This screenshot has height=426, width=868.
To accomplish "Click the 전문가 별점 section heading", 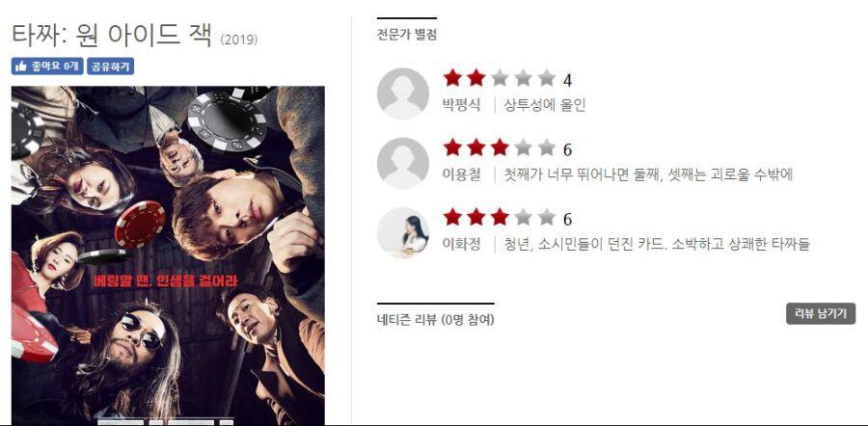I will pos(407,35).
